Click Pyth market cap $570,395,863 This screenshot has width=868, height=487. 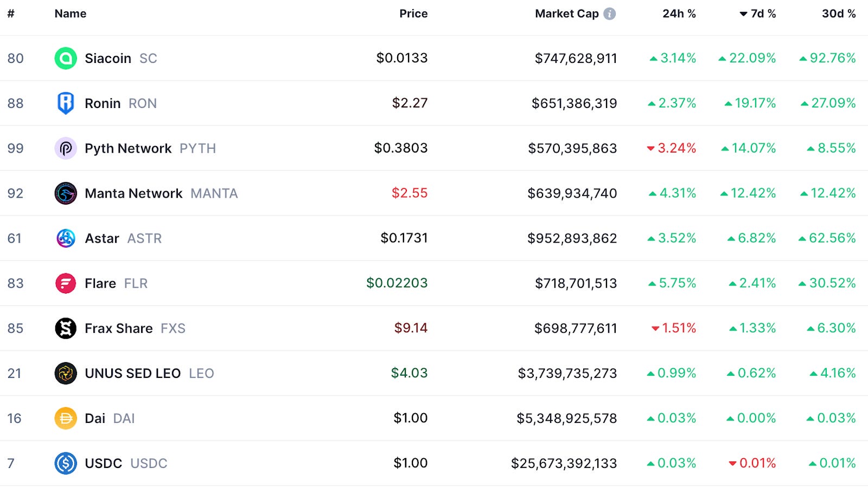click(x=572, y=148)
